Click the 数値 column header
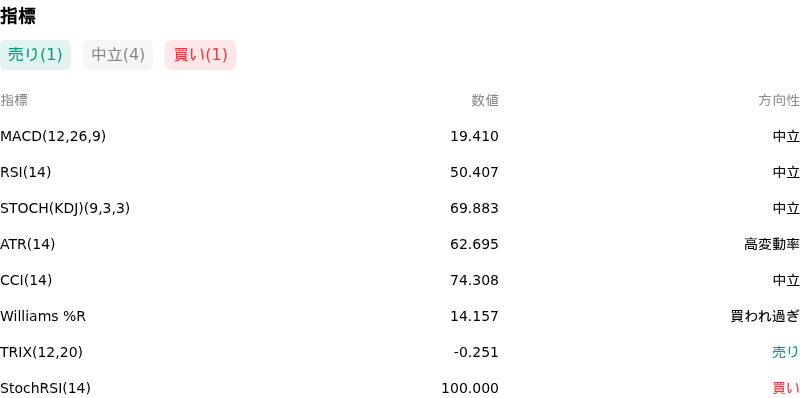This screenshot has height=398, width=800. pyautogui.click(x=485, y=101)
